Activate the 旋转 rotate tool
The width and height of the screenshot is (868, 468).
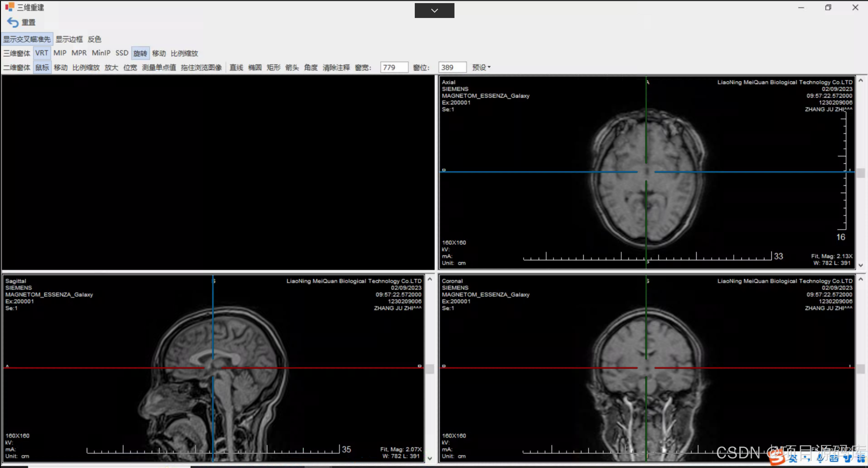pos(140,53)
